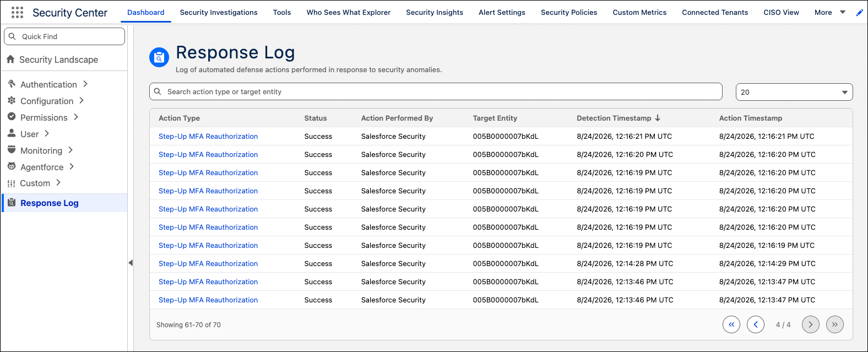Click Target Entity in the 12:14:28 PM row

tap(506, 263)
